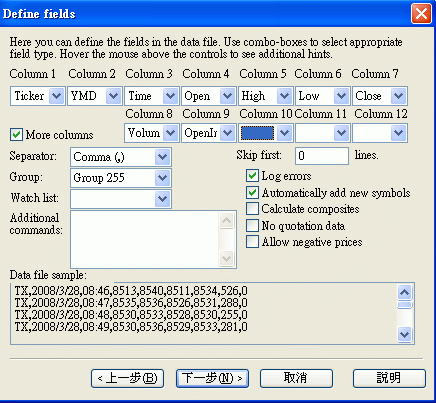The image size is (436, 403).
Task: Click down arrow in data sample scrollbar
Action: pyautogui.click(x=405, y=334)
